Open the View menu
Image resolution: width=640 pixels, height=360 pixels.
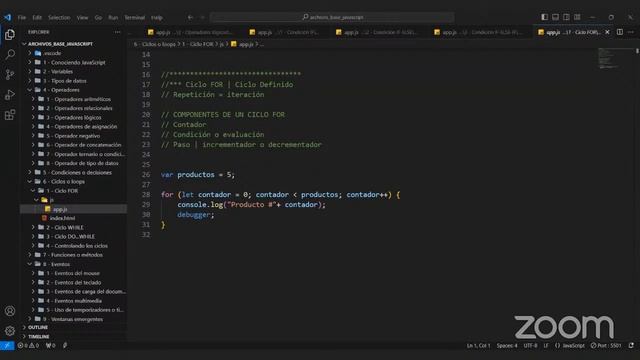(x=82, y=18)
